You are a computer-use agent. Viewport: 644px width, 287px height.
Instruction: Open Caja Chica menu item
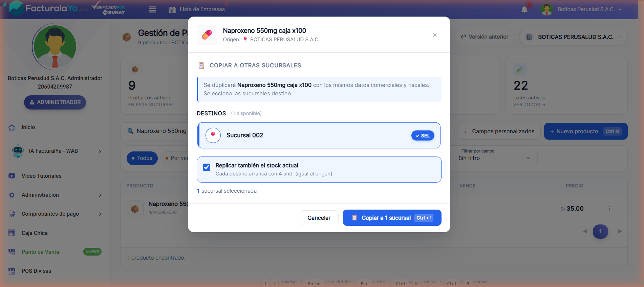point(35,233)
